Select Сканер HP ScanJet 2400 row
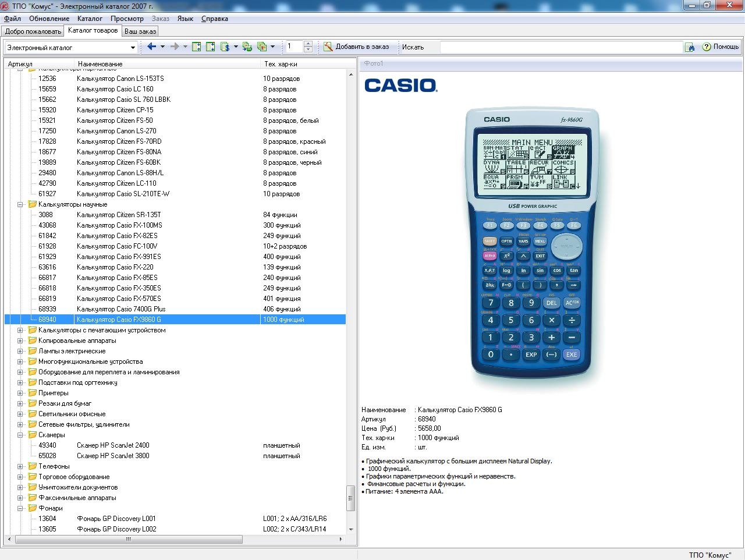745x560 pixels. click(175, 445)
